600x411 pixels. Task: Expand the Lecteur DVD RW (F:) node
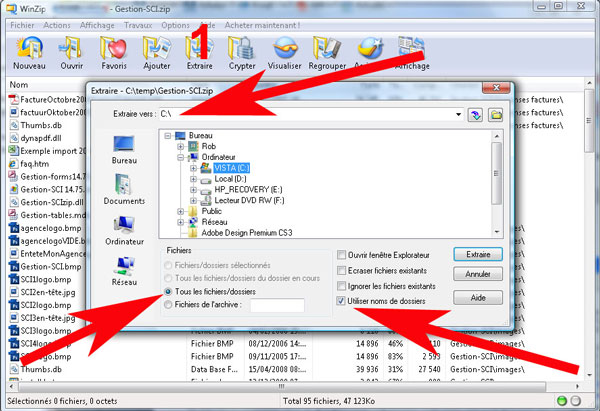click(193, 201)
